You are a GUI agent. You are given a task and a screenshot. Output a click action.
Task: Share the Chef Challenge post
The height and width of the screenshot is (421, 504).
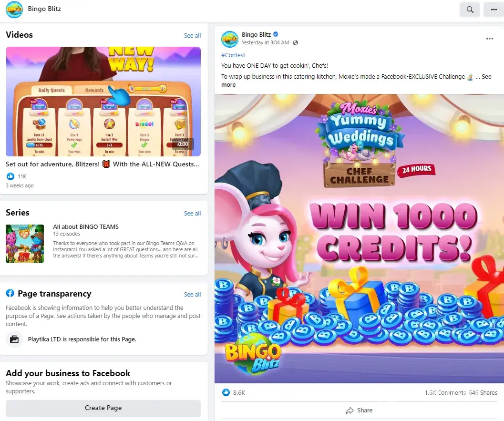pyautogui.click(x=359, y=411)
